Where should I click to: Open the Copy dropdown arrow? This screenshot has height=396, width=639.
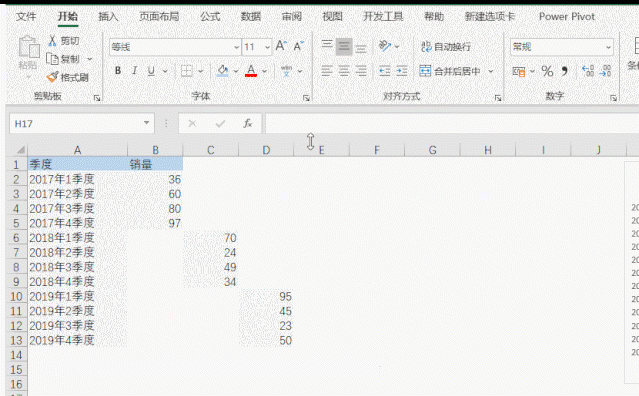pyautogui.click(x=90, y=59)
